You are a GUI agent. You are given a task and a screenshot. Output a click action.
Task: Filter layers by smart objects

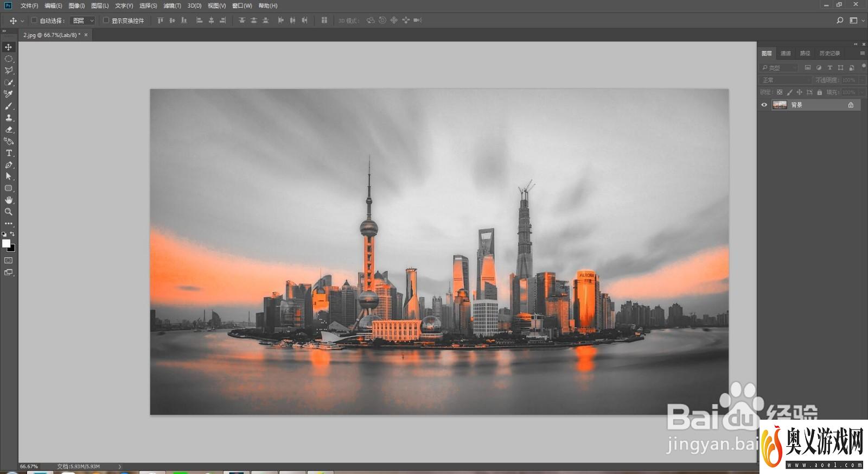pyautogui.click(x=852, y=67)
